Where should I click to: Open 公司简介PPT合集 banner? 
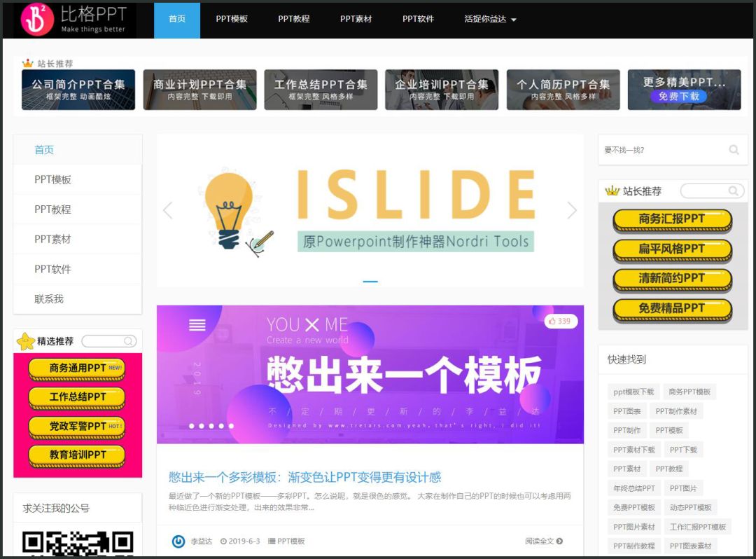tap(78, 90)
